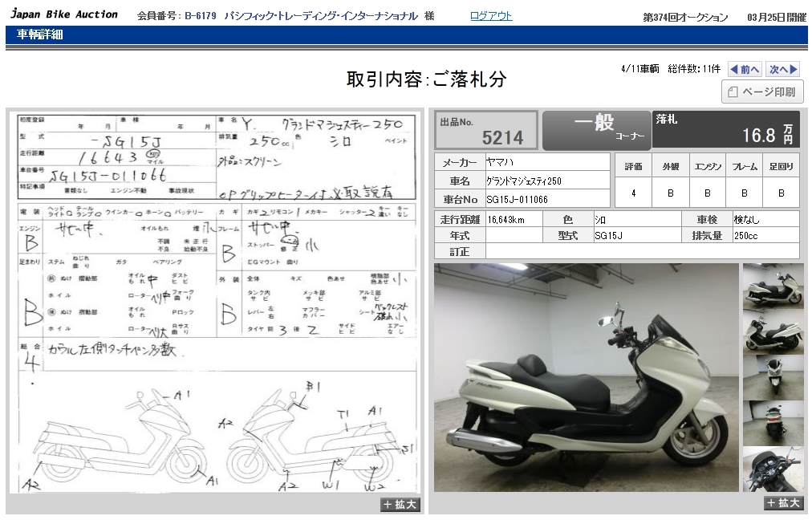This screenshot has height=520, width=812.
Task: Print the page with ページ印刷 button
Action: point(761,92)
